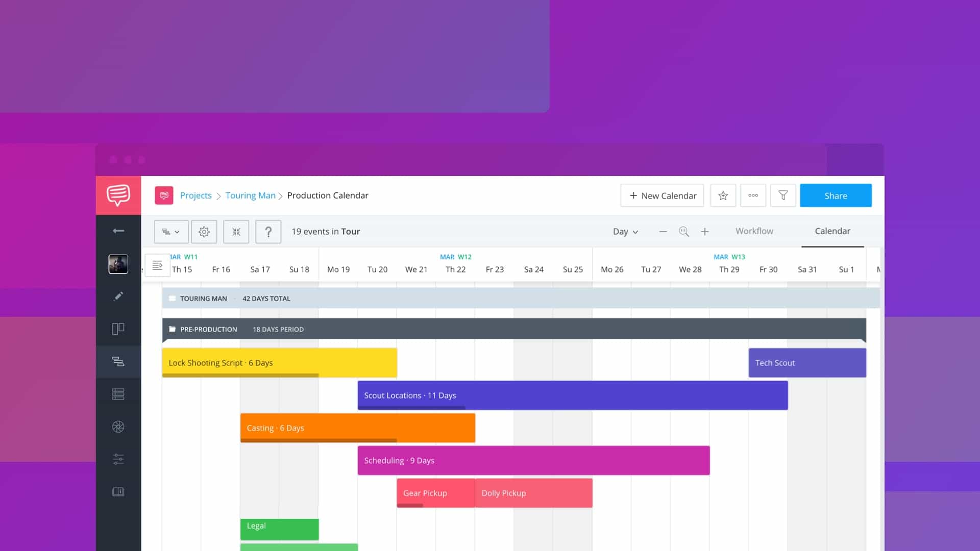Screen dimensions: 980x551
Task: Toggle the Pre-Production section checkbox
Action: tap(171, 329)
